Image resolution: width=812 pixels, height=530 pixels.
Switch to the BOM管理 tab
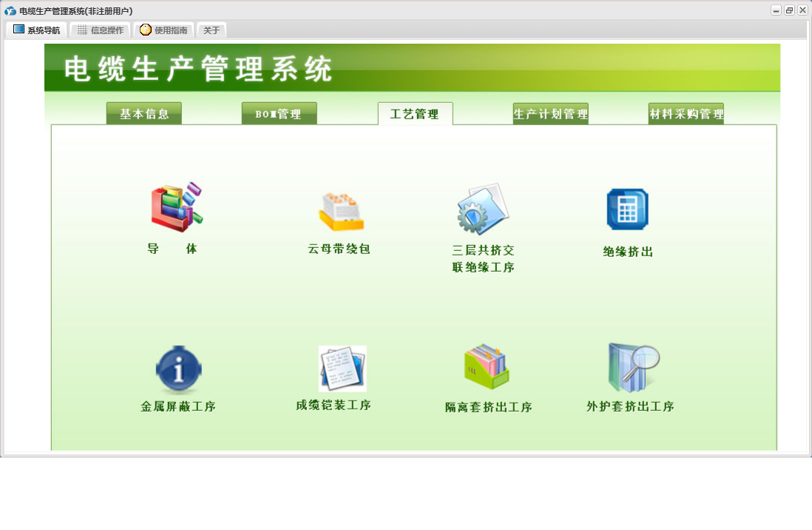(x=279, y=113)
